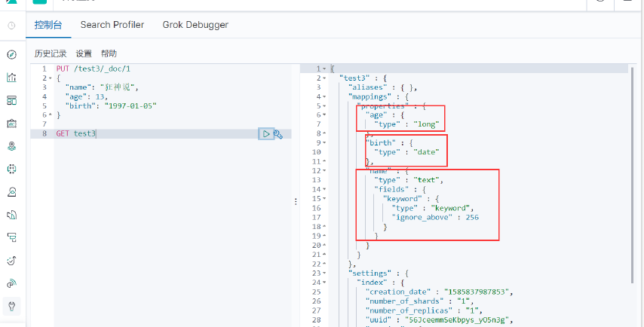The height and width of the screenshot is (327, 644).
Task: Open 设置 (Settings) for the console
Action: (x=84, y=53)
